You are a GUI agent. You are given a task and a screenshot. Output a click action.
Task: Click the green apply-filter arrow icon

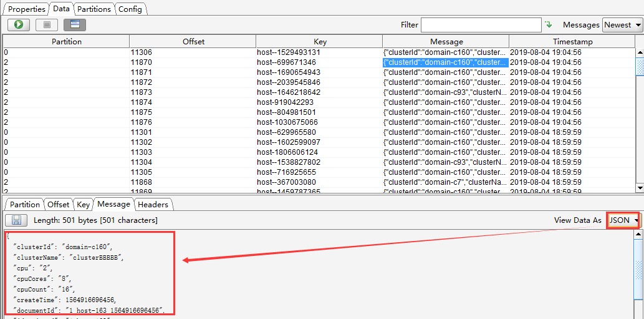click(x=548, y=25)
